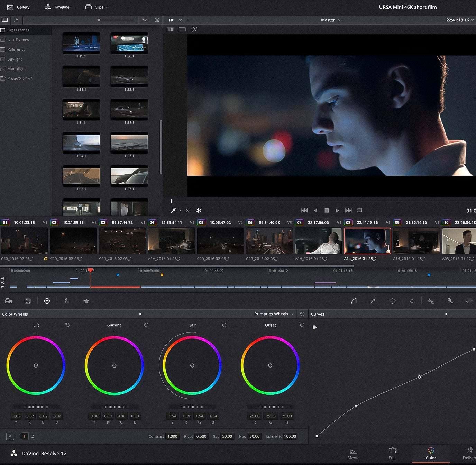The height and width of the screenshot is (465, 476).
Task: Open the Primaries Wheels mode dropdown
Action: [274, 314]
